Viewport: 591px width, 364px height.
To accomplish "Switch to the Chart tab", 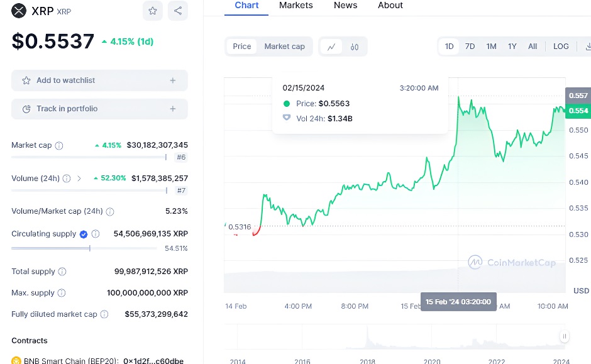I will (x=246, y=5).
